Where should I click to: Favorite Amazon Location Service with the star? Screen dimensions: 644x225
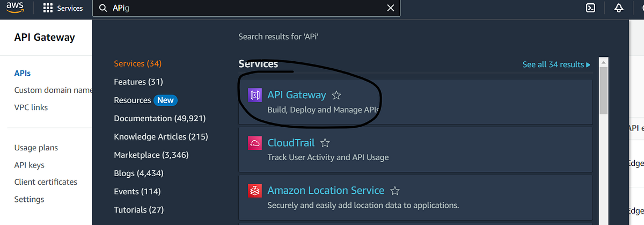[x=395, y=191]
